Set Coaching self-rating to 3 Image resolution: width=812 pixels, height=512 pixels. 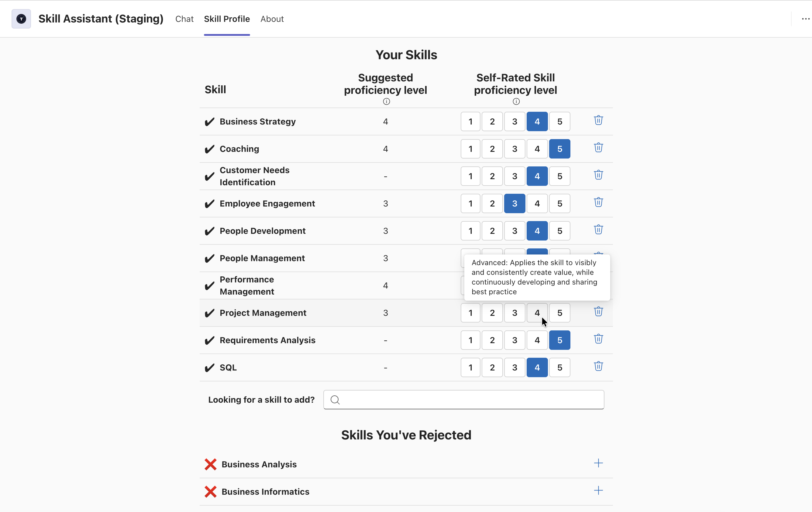pos(514,148)
